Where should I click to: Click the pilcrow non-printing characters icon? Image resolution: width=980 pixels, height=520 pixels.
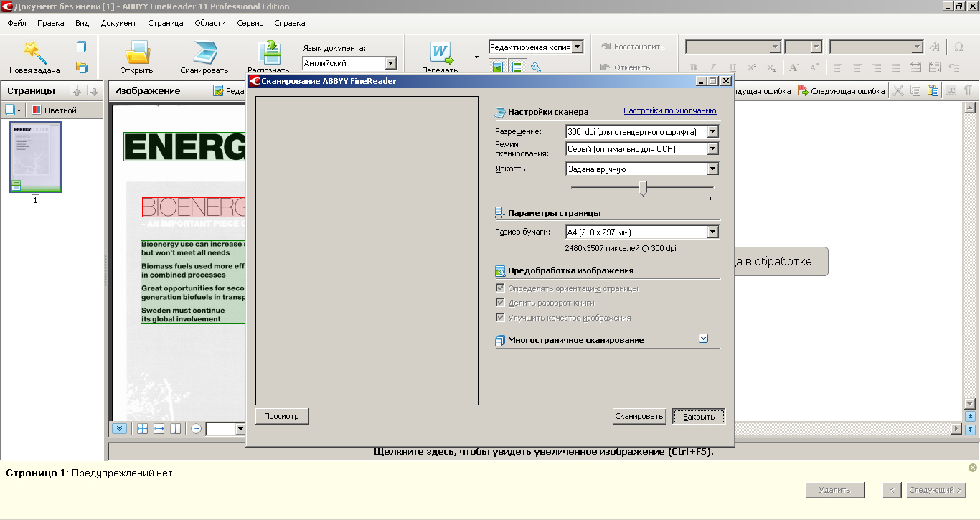click(x=968, y=91)
